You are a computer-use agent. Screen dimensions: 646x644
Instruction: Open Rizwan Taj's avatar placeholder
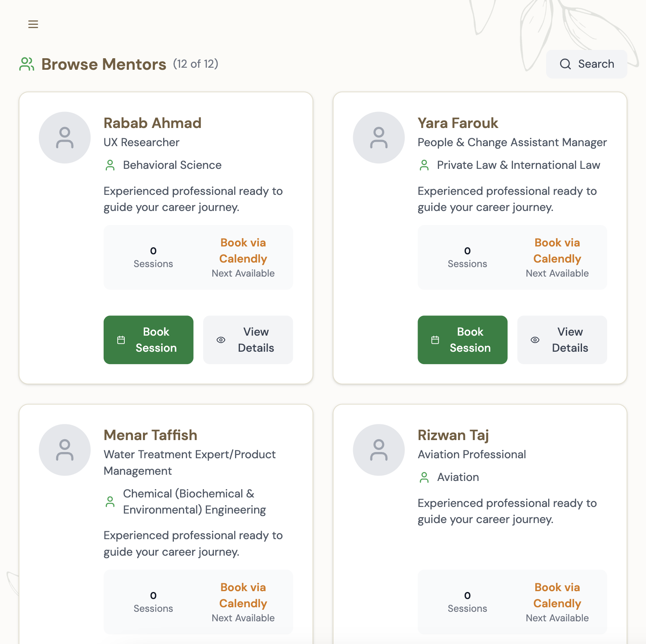378,450
